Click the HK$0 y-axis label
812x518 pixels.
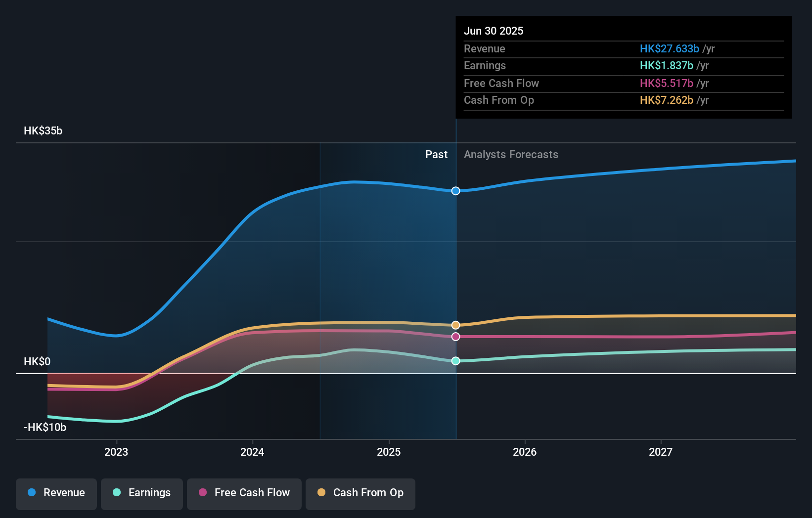tap(37, 361)
